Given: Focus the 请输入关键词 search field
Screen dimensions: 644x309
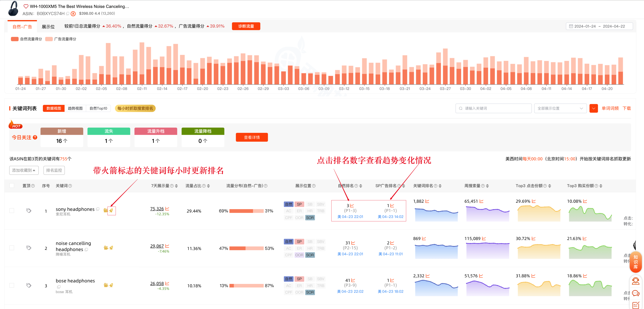Looking at the screenshot, I should click(x=494, y=108).
